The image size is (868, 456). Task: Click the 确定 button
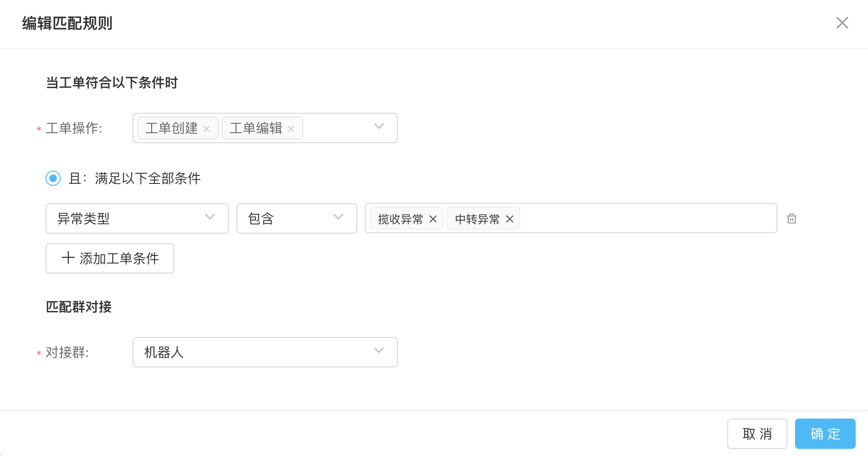tap(825, 434)
